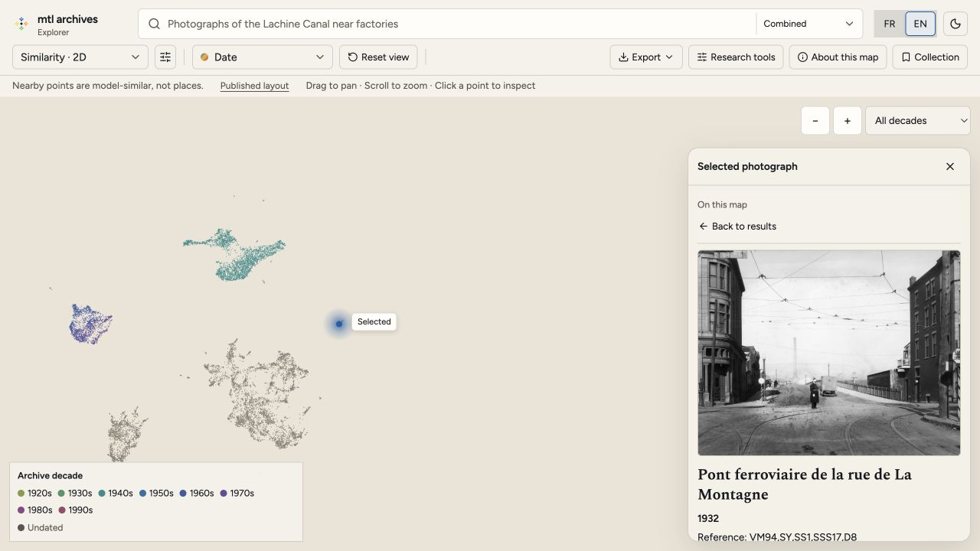This screenshot has height=551, width=980.
Task: Open the Collection
Action: tap(930, 57)
